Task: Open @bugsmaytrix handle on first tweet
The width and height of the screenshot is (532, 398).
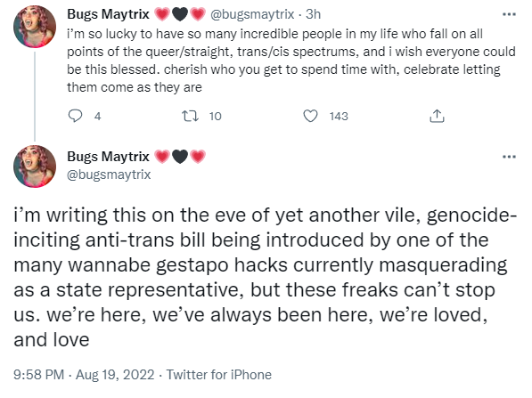Action: coord(252,14)
